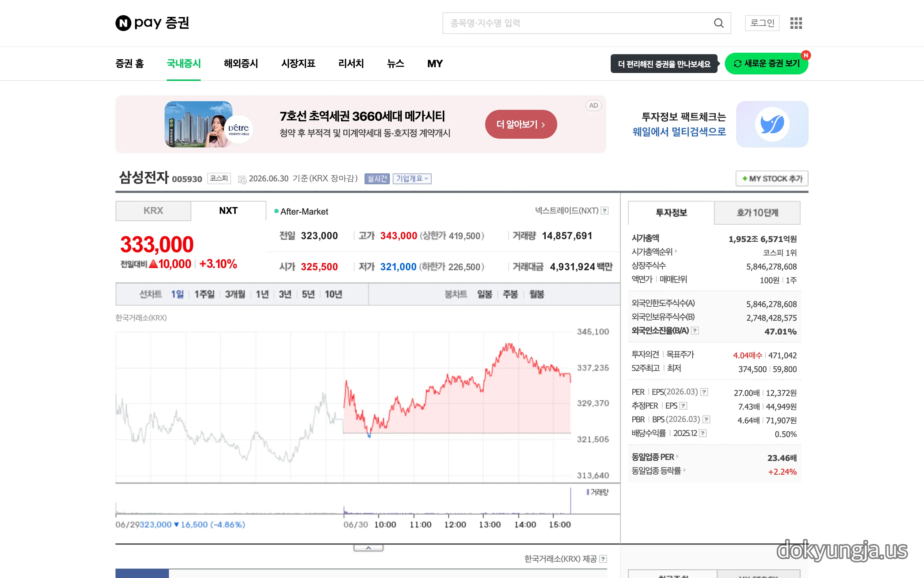Click the 거래량 legend marker on chart

[588, 492]
